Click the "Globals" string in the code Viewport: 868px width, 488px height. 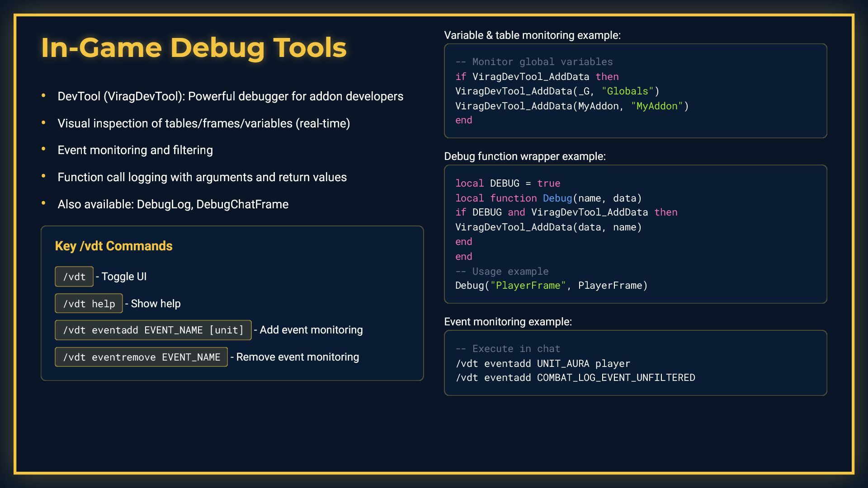coord(627,91)
